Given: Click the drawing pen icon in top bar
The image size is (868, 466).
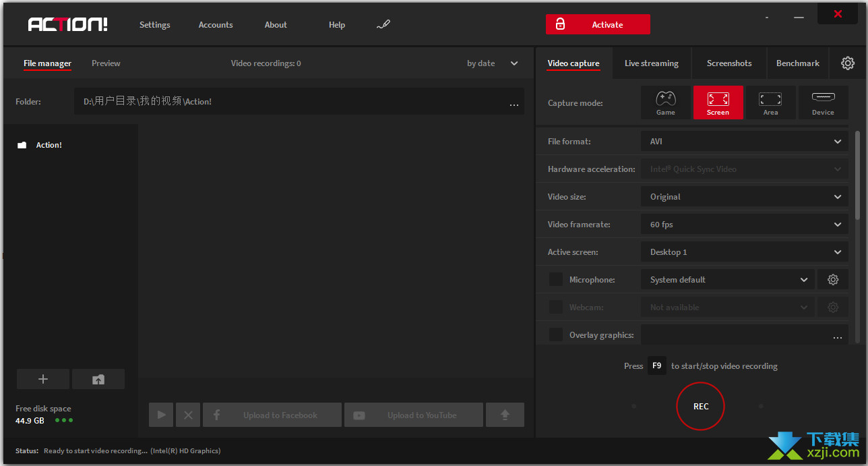Looking at the screenshot, I should [x=383, y=25].
